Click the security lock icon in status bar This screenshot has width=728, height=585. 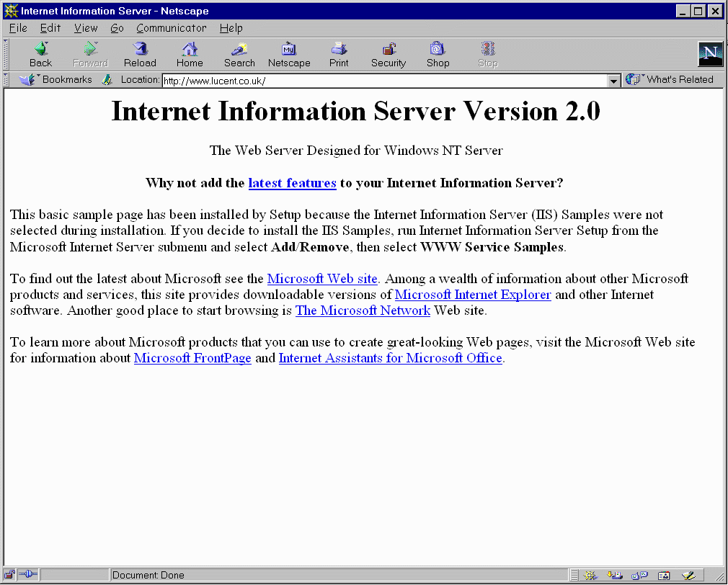[x=10, y=575]
